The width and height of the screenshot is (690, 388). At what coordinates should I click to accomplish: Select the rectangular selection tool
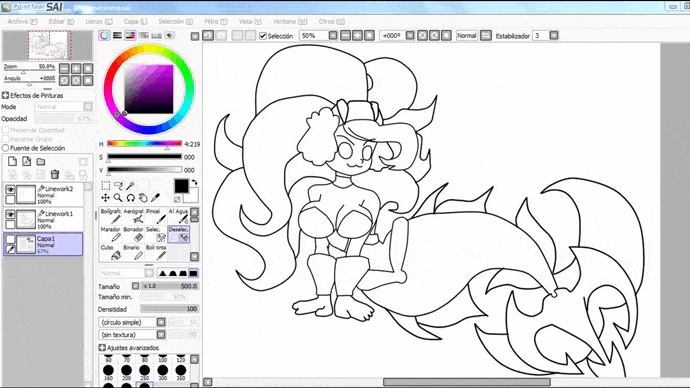(x=106, y=185)
